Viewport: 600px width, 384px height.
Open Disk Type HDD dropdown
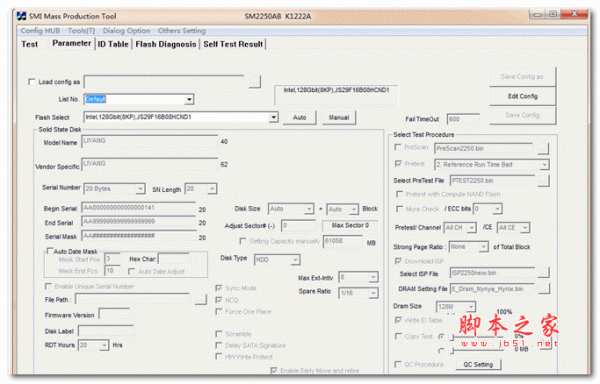tap(295, 260)
